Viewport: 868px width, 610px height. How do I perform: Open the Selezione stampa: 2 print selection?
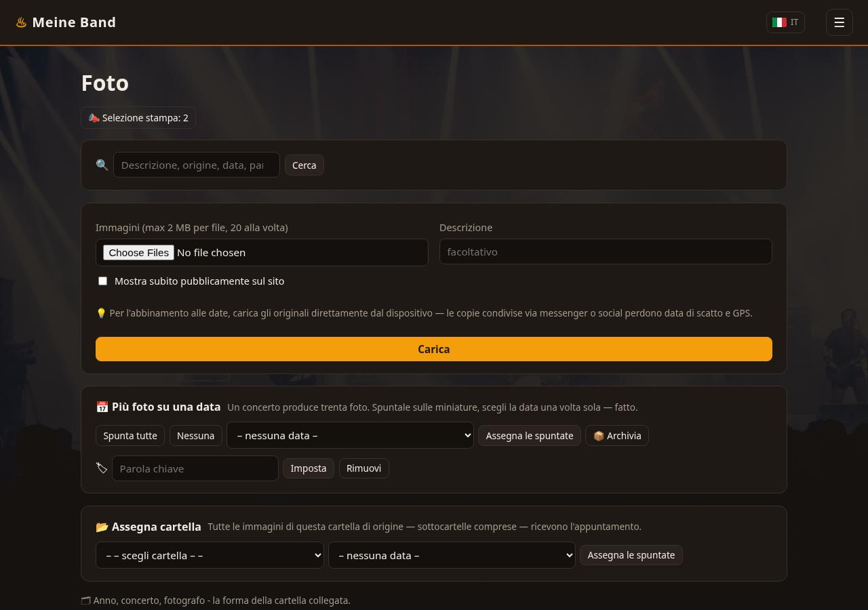(x=138, y=118)
